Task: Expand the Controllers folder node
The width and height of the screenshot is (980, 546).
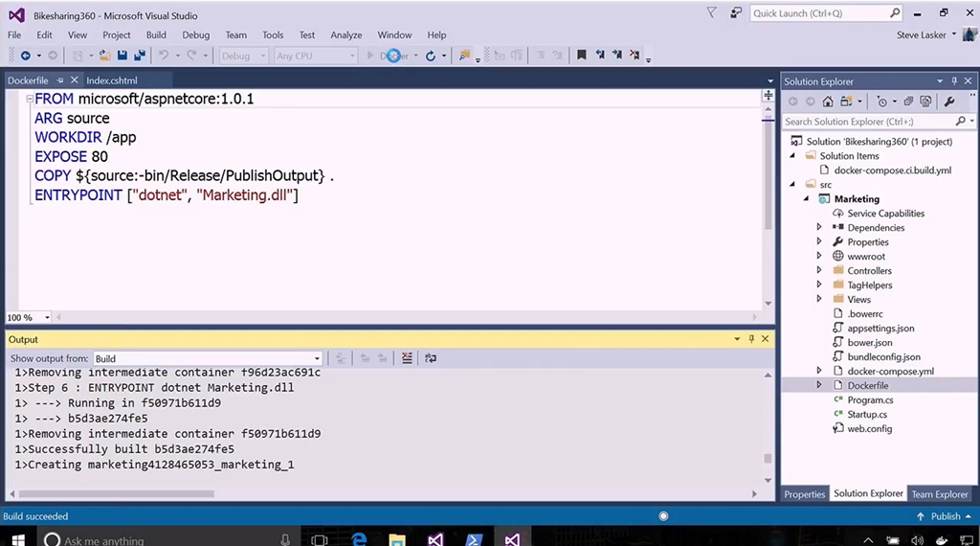Action: (x=819, y=271)
